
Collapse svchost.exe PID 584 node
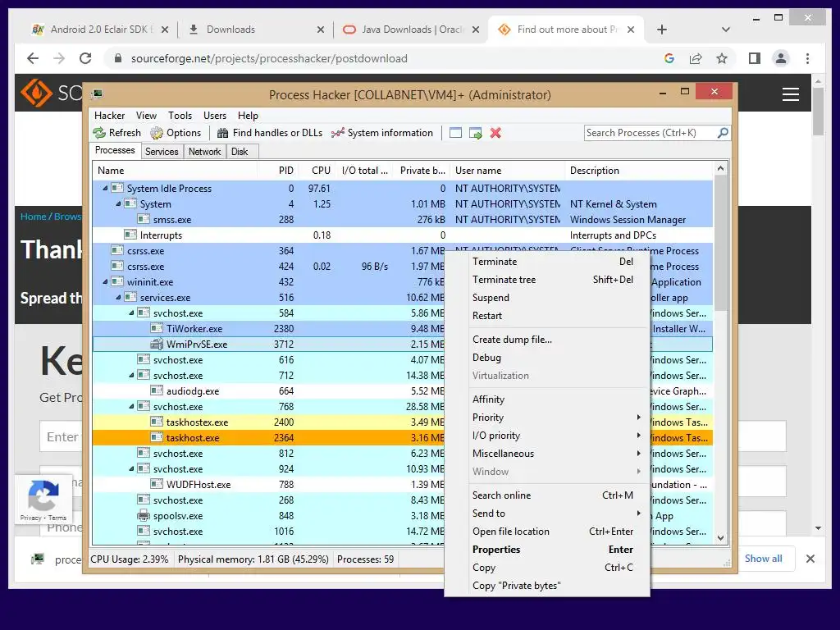(x=131, y=313)
